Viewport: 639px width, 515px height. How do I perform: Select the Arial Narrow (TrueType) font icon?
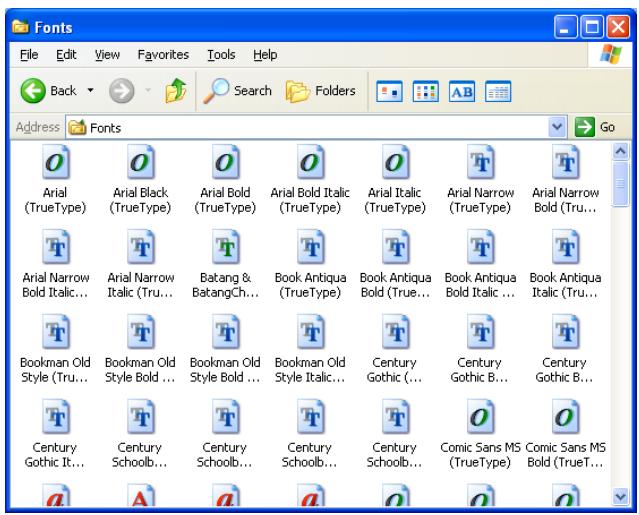point(480,162)
